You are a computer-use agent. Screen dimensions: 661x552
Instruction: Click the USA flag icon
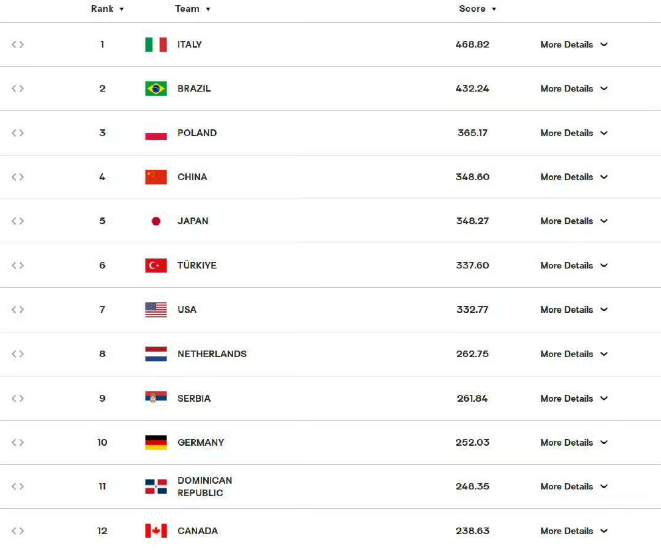pyautogui.click(x=155, y=310)
